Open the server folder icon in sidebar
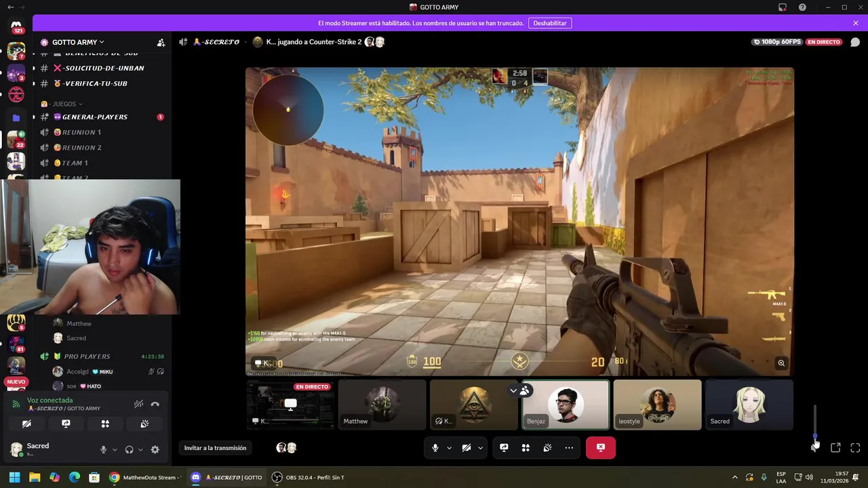 point(16,117)
